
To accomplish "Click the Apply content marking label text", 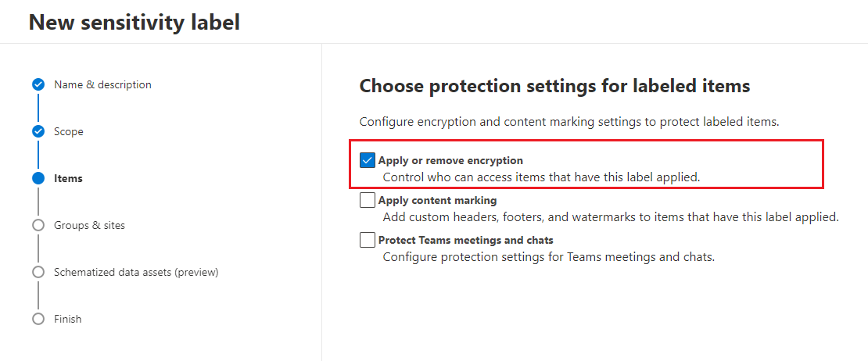I will [437, 201].
